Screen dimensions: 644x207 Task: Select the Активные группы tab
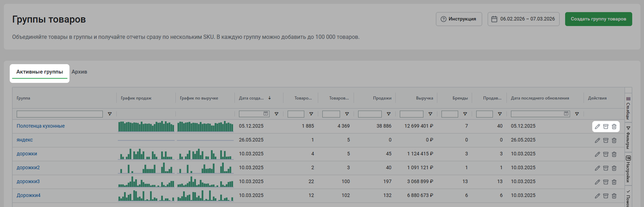click(x=39, y=72)
